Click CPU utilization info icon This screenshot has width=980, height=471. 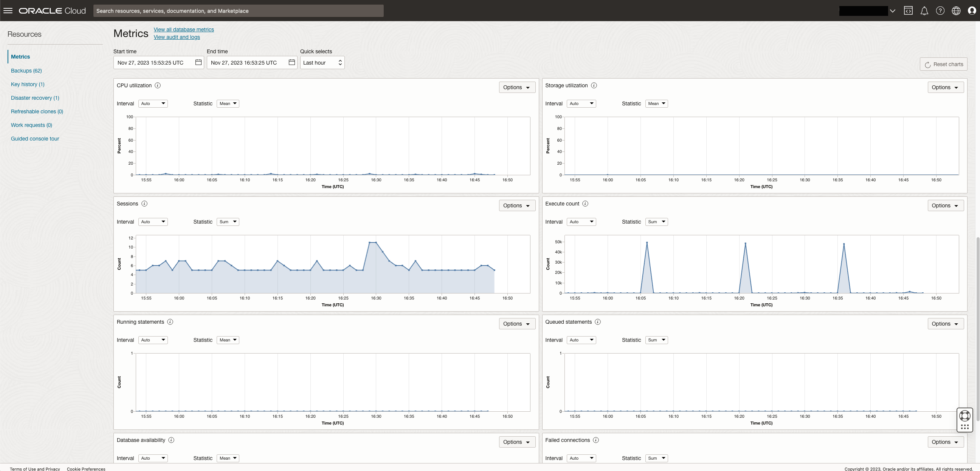point(158,85)
